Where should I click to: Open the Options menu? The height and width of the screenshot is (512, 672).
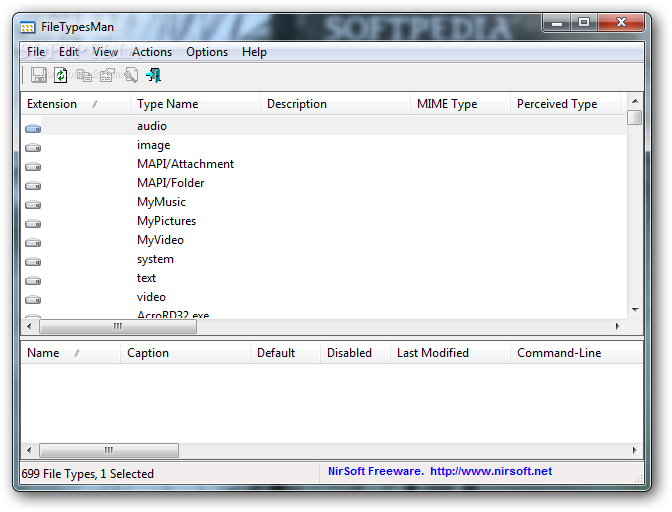[x=207, y=52]
